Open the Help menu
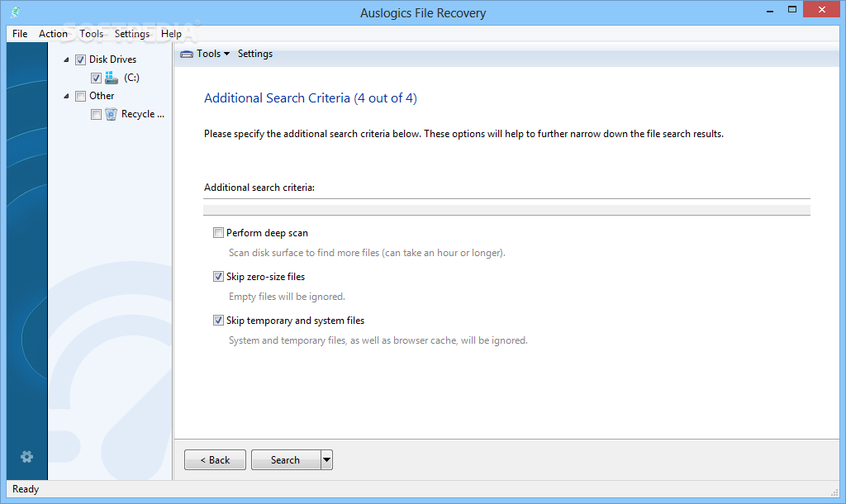The image size is (846, 504). click(x=171, y=33)
